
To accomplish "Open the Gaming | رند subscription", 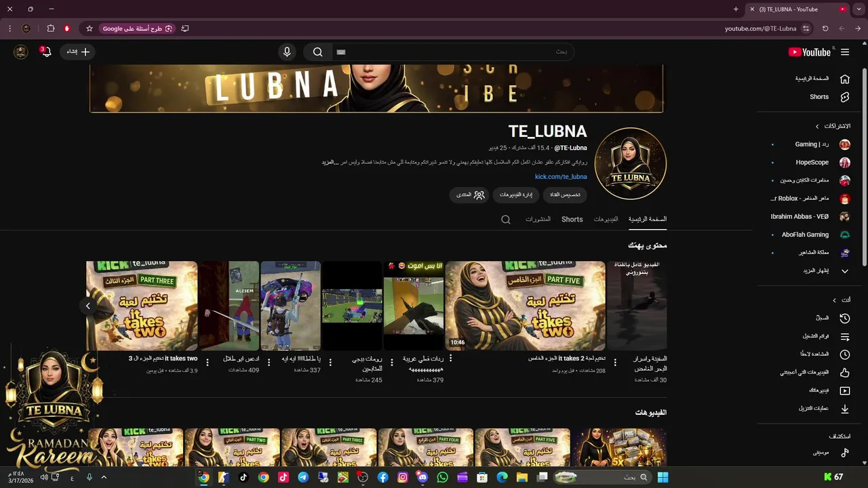I will click(x=811, y=144).
